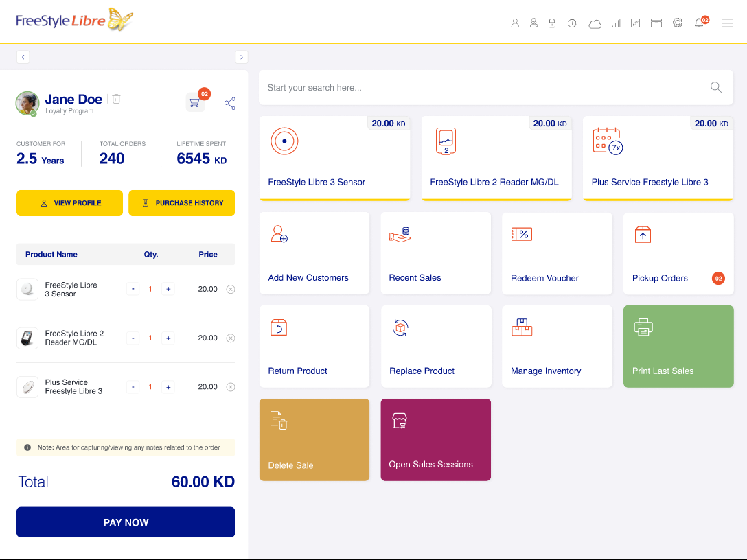Open PURCHASE HISTORY

[181, 203]
